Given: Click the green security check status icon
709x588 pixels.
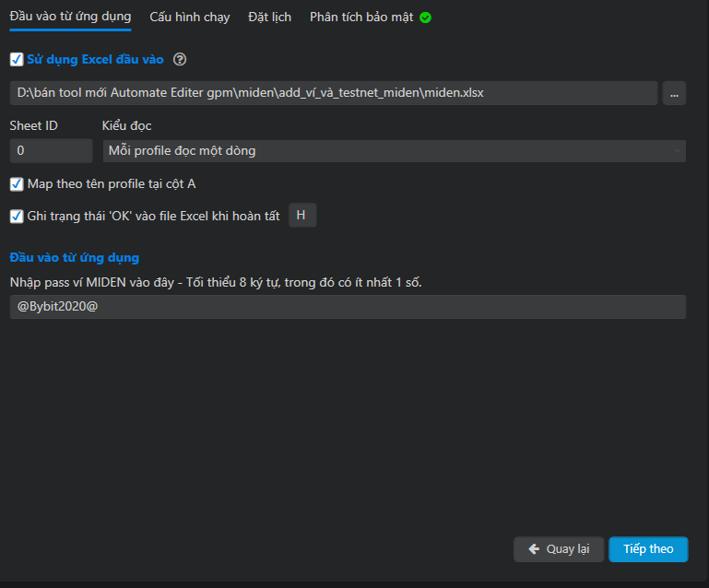Looking at the screenshot, I should tap(425, 18).
